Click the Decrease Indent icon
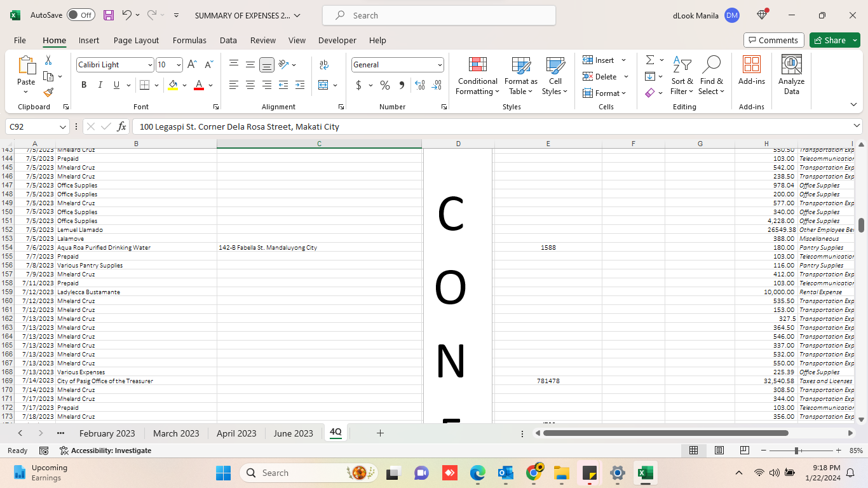This screenshot has height=488, width=868. tap(283, 85)
